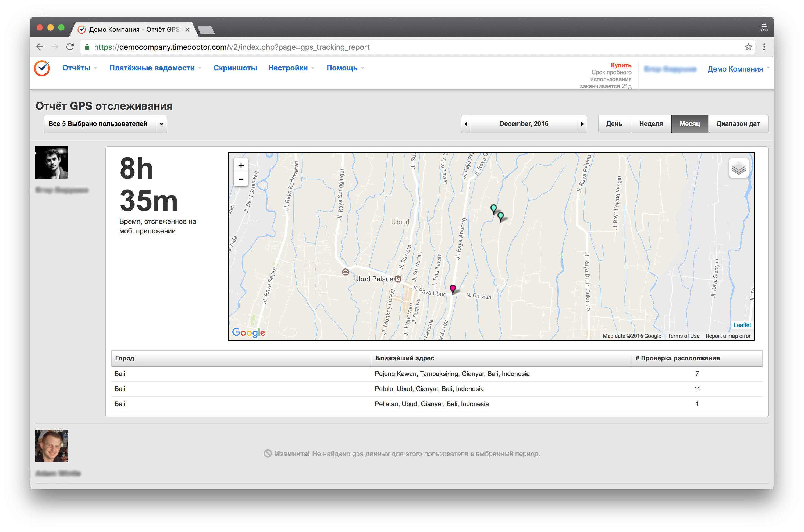The image size is (804, 532).
Task: Click the first user's profile photo
Action: (x=52, y=162)
